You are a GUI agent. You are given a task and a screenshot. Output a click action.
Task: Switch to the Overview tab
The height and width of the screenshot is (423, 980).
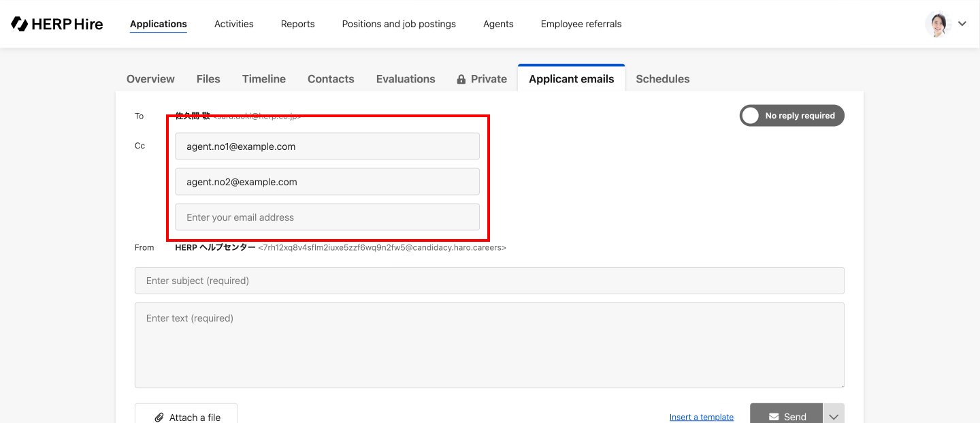point(150,79)
